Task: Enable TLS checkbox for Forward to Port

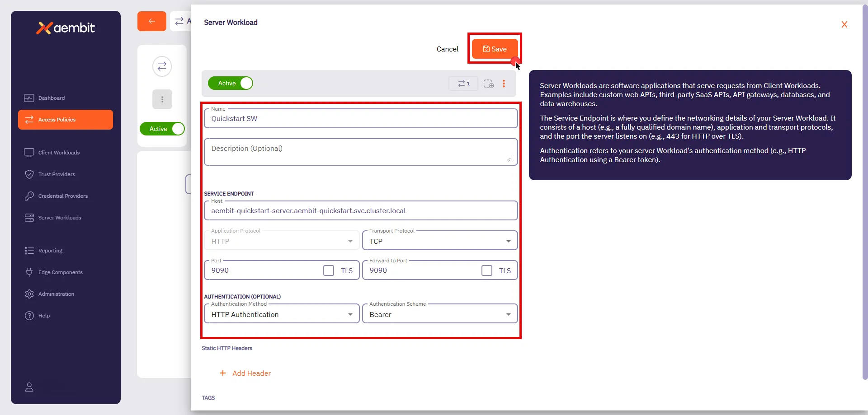Action: tap(487, 270)
